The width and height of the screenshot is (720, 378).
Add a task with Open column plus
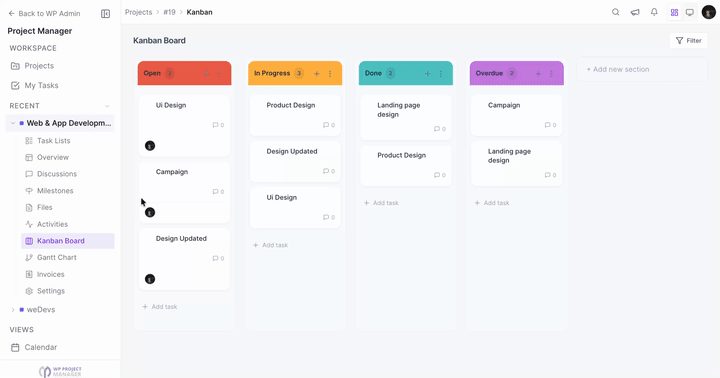point(206,73)
